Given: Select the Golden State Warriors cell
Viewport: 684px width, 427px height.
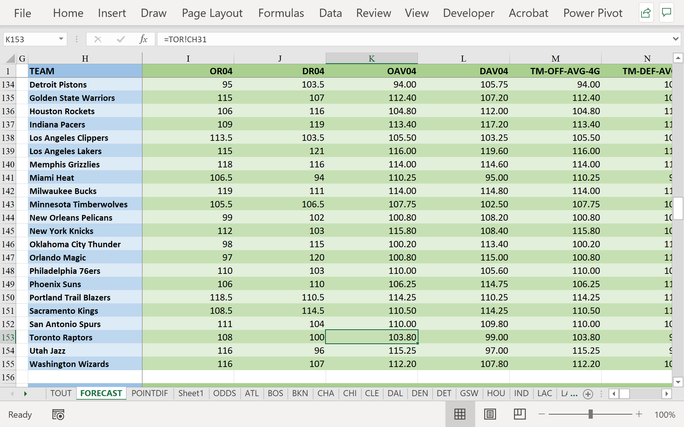Looking at the screenshot, I should pyautogui.click(x=85, y=98).
